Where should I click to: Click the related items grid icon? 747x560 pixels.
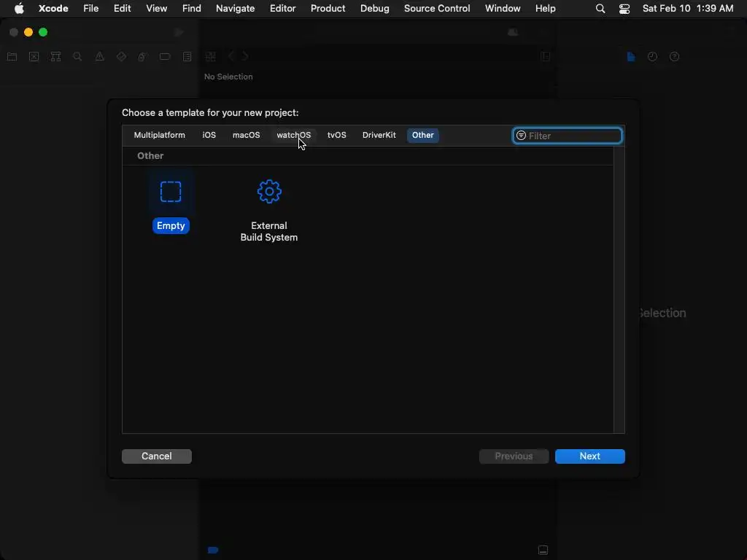211,57
